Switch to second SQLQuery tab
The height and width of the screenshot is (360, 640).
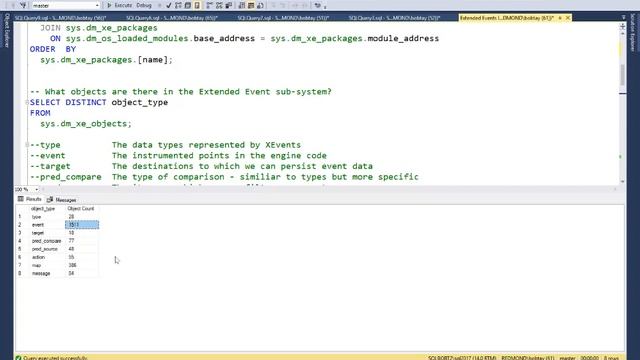pyautogui.click(x=172, y=18)
